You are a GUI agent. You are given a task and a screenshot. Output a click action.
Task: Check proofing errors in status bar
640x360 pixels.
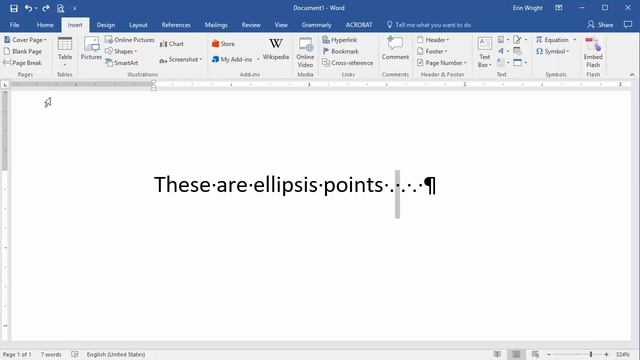75,354
